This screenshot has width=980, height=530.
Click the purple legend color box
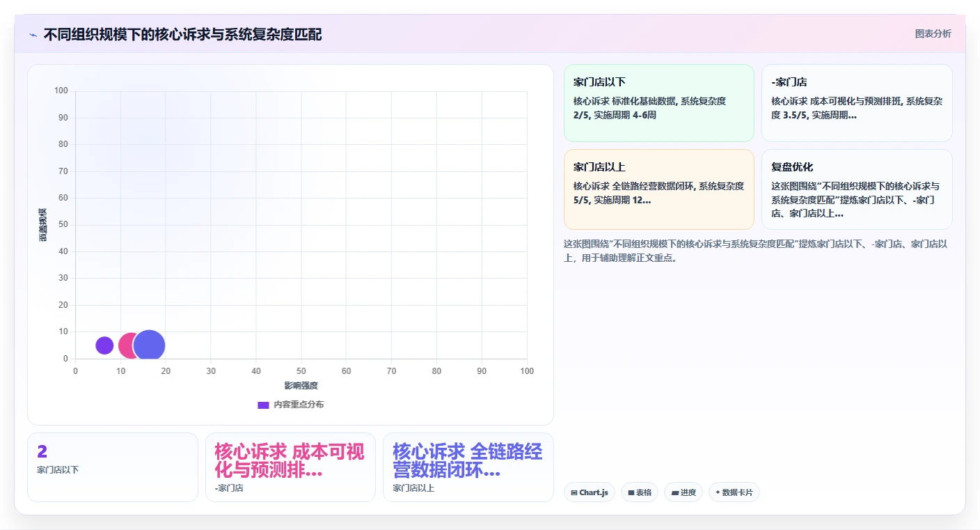click(x=263, y=405)
